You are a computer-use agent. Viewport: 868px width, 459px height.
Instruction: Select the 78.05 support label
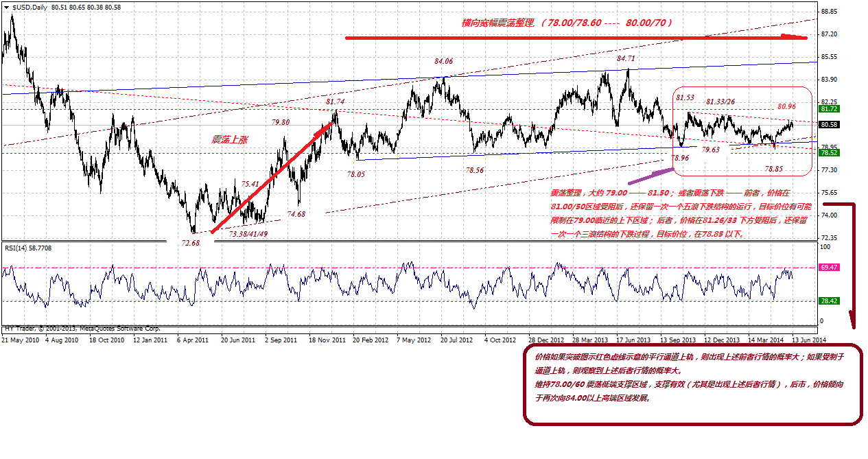point(355,174)
